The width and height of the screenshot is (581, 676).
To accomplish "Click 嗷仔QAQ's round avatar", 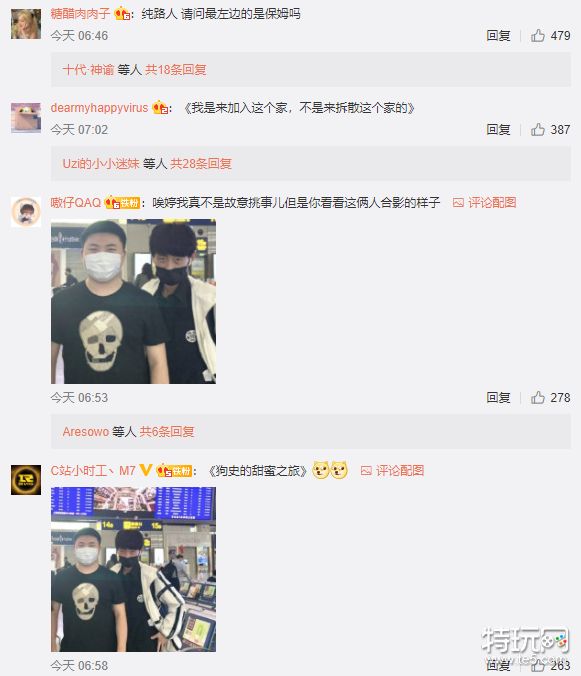I will (26, 212).
